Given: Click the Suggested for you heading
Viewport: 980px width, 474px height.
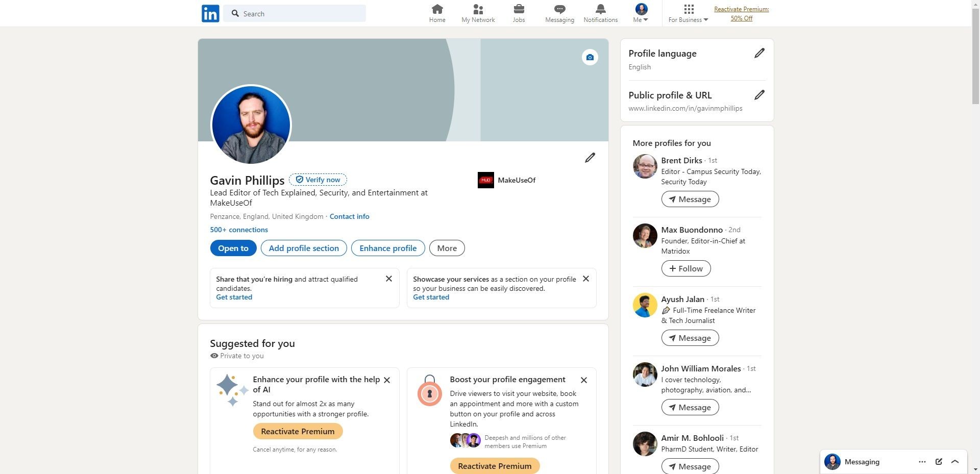Looking at the screenshot, I should tap(252, 343).
